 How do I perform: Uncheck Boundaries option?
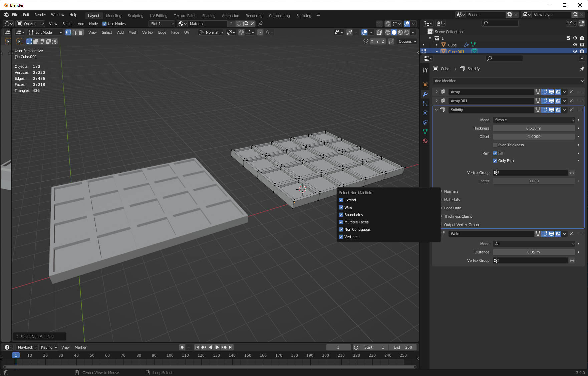(341, 215)
